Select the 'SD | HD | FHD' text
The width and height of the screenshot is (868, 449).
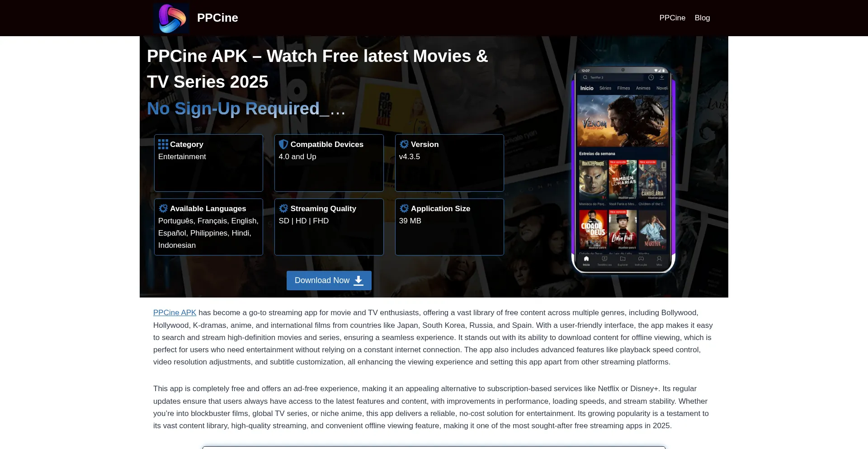(x=304, y=221)
